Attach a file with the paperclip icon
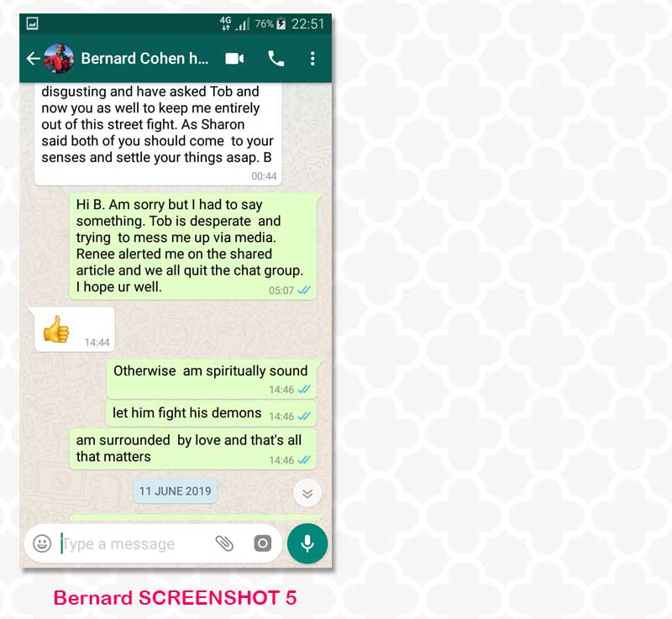Image resolution: width=672 pixels, height=619 pixels. (224, 543)
